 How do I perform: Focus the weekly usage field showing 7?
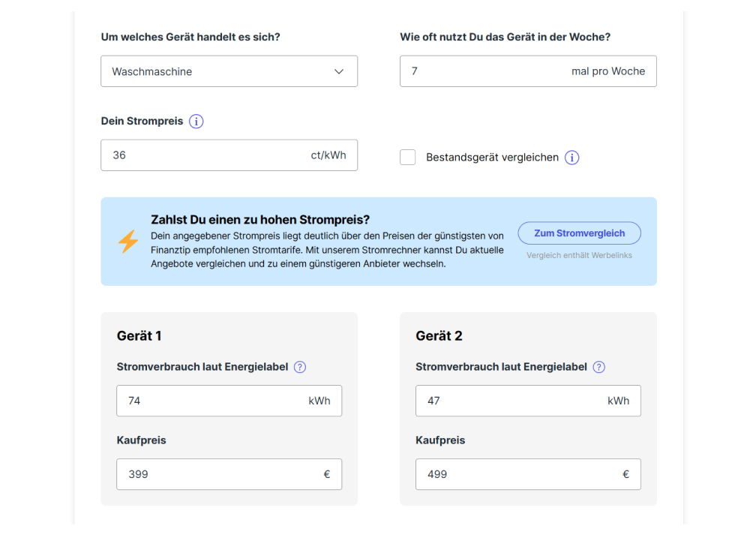pos(528,71)
